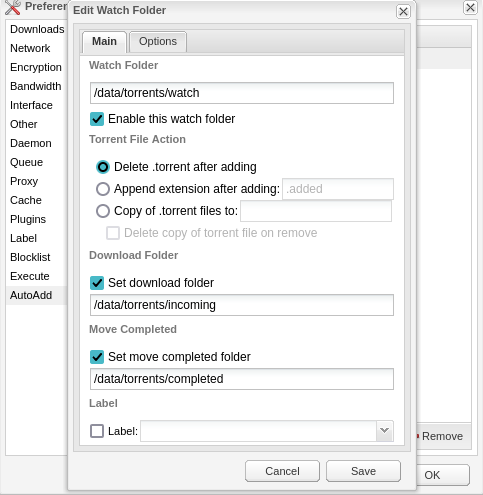
Task: Close the Edit Watch Folder dialog
Action: (x=403, y=12)
